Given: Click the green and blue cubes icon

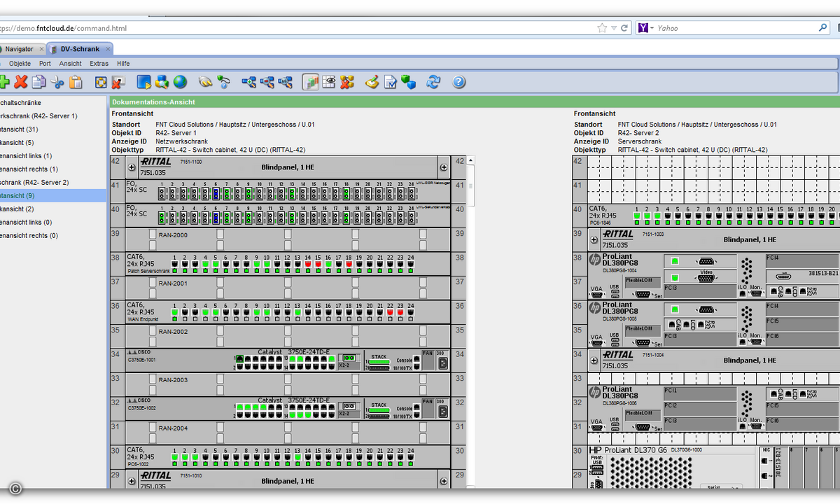Looking at the screenshot, I should 409,82.
